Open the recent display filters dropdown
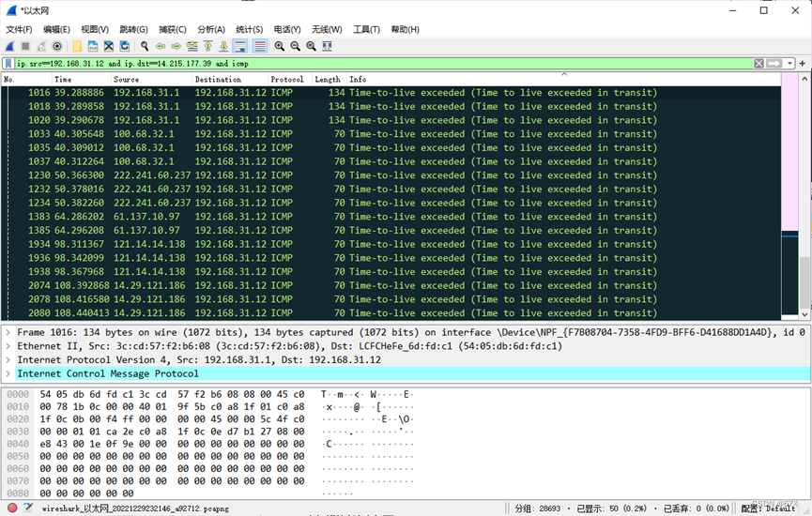This screenshot has width=812, height=516. tap(789, 64)
